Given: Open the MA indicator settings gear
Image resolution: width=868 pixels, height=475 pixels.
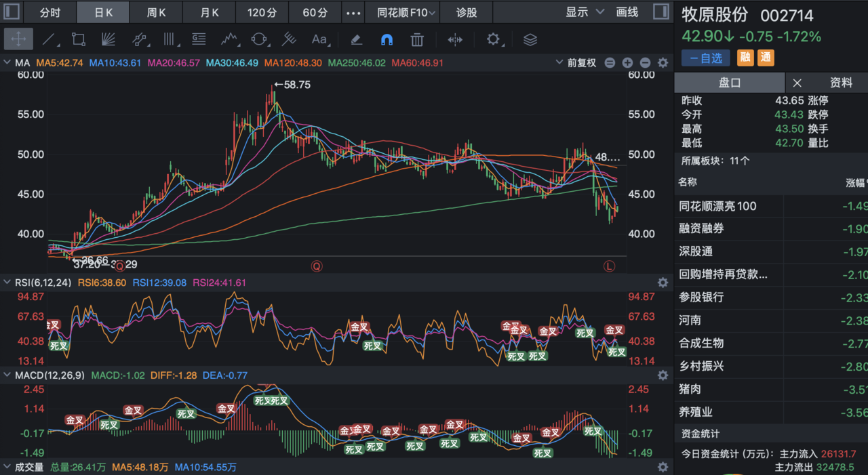Looking at the screenshot, I should pos(663,63).
